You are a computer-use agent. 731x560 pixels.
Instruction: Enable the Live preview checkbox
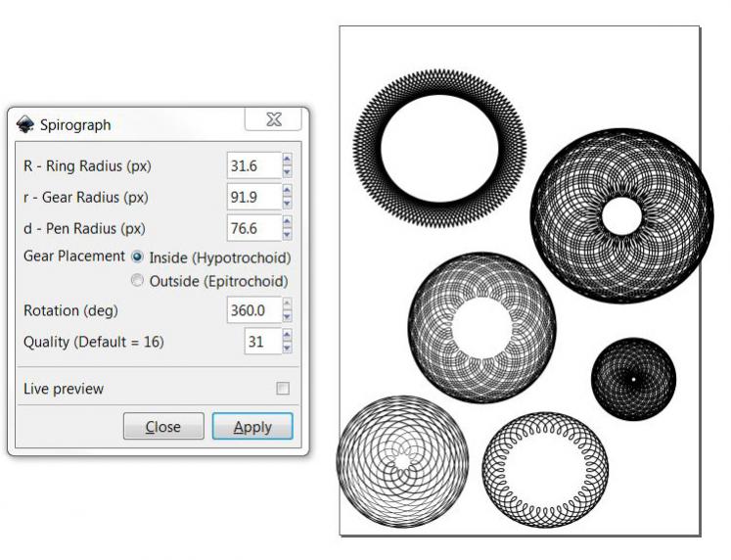coord(283,389)
